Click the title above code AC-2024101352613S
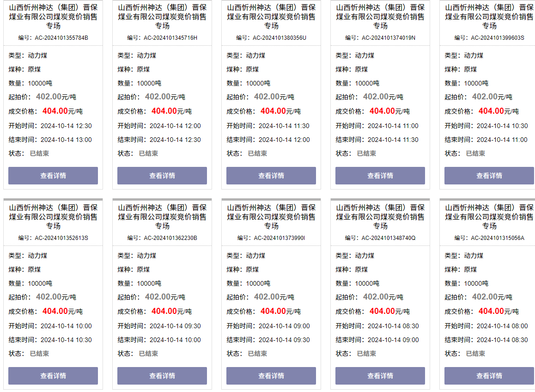This screenshot has height=392, width=535. [53, 216]
